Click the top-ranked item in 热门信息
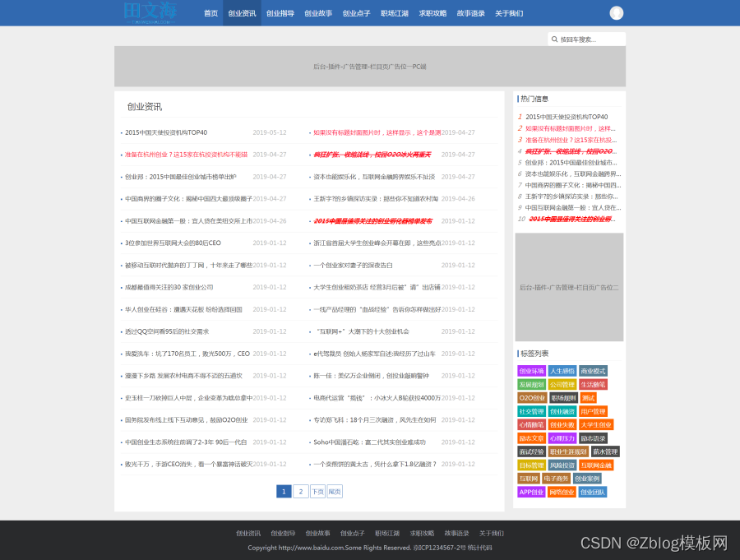Viewport: 740px width, 560px height. coord(567,116)
